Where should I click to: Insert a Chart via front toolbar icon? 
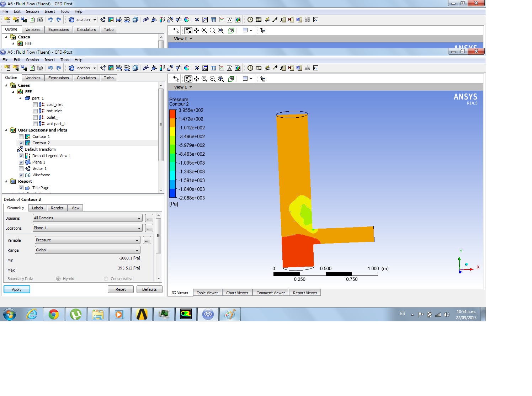coord(222,68)
